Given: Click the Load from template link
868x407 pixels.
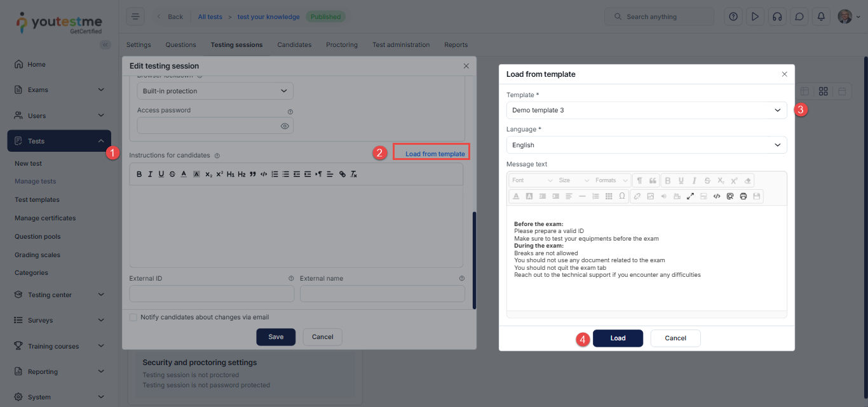Looking at the screenshot, I should (435, 154).
